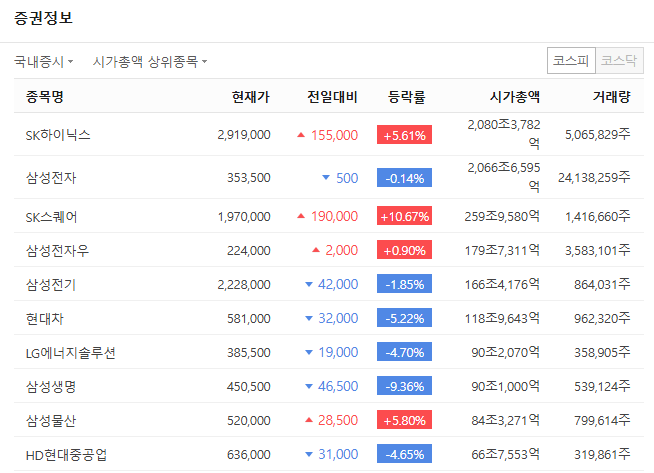Click the -5.22% badge for 현대차
The height and width of the screenshot is (473, 654).
(x=404, y=318)
